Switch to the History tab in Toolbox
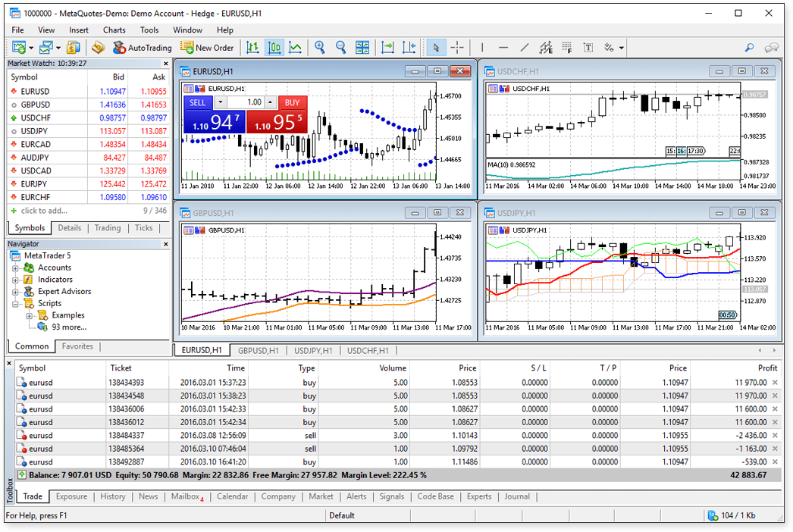This screenshot has width=793, height=532. point(113,496)
